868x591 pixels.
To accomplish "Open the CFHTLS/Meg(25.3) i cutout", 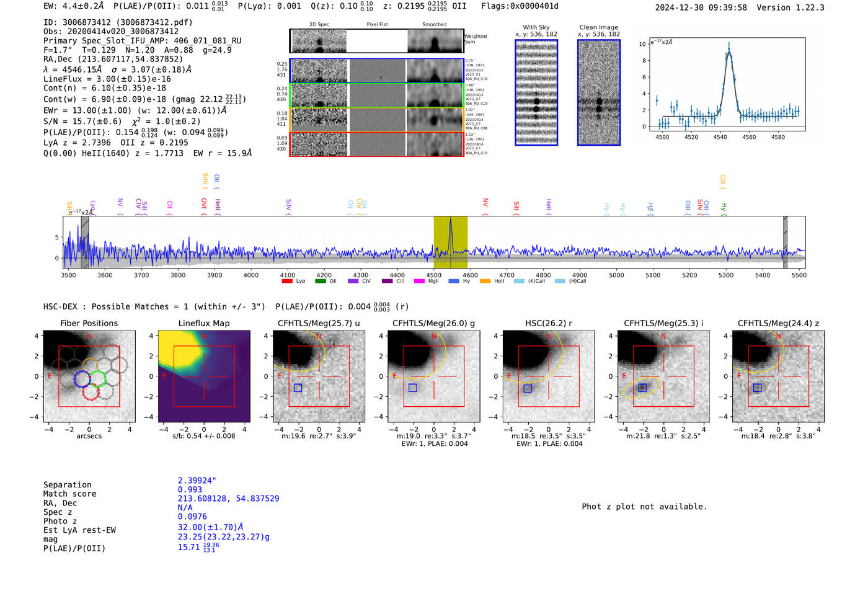I will [x=663, y=376].
